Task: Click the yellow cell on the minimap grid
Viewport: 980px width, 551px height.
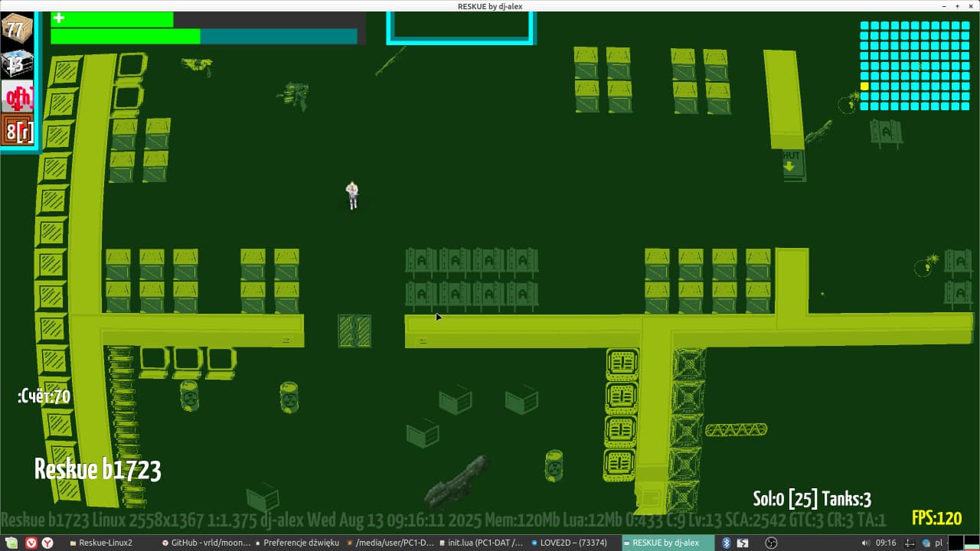Action: [x=864, y=86]
